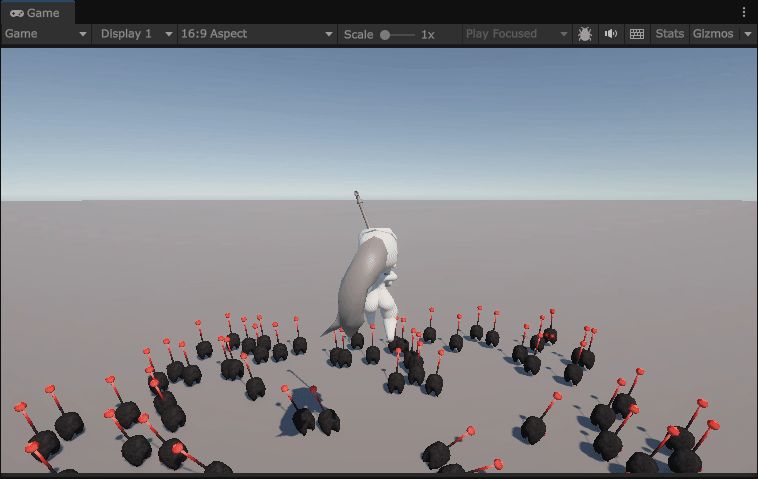The height and width of the screenshot is (479, 758).
Task: Open the kebab options menu of the Game panel
Action: pos(744,12)
